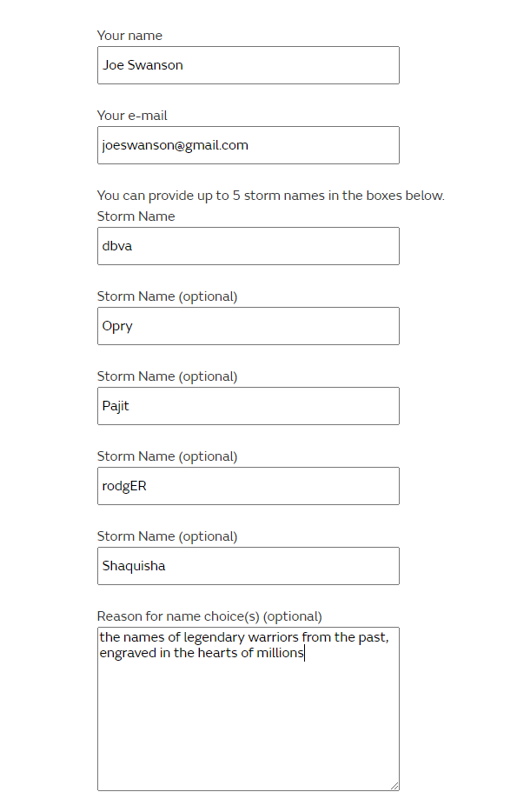Viewport: 517px width, 812px height.
Task: Place cursor on the word "legendary" in the textarea
Action: click(214, 637)
